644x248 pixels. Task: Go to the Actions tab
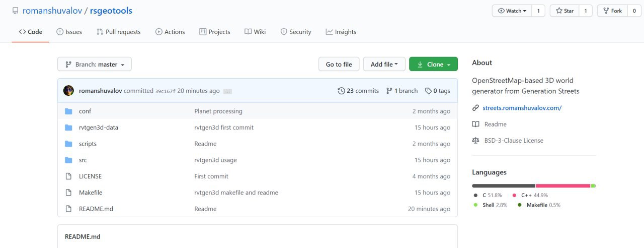(x=170, y=32)
